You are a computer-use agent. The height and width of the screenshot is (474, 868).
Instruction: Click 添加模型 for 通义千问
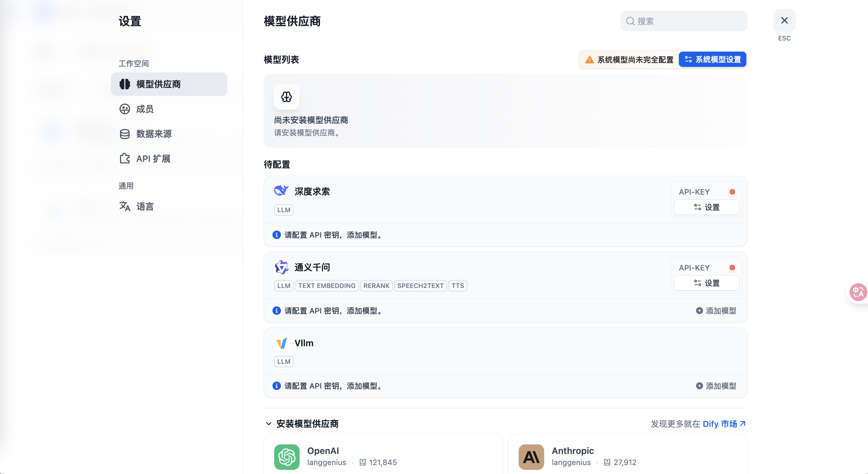716,311
